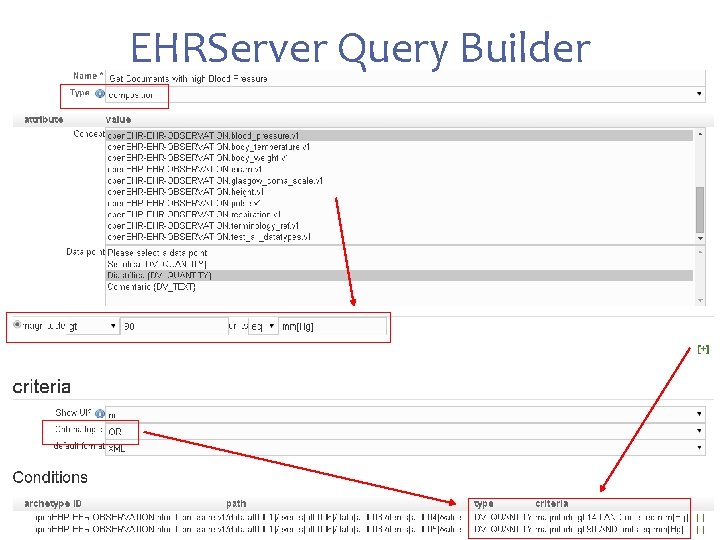Select 'Please select a data point' option
720x540 pixels.
click(x=399, y=253)
